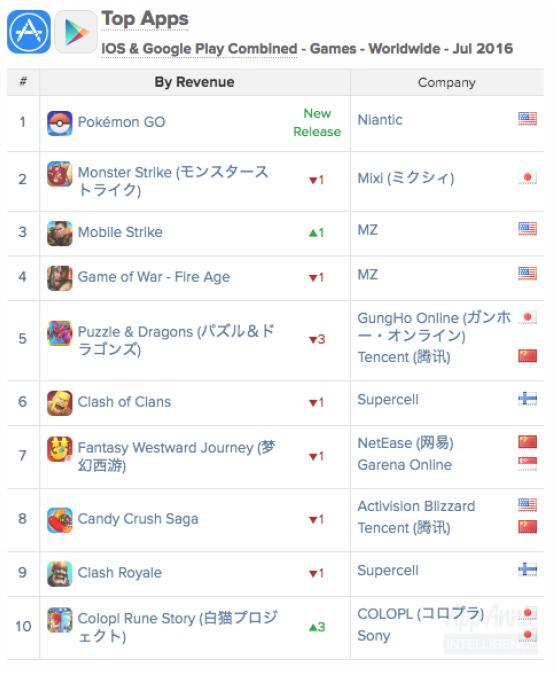
Task: Open Game of War - Fire Age link
Action: pyautogui.click(x=154, y=277)
